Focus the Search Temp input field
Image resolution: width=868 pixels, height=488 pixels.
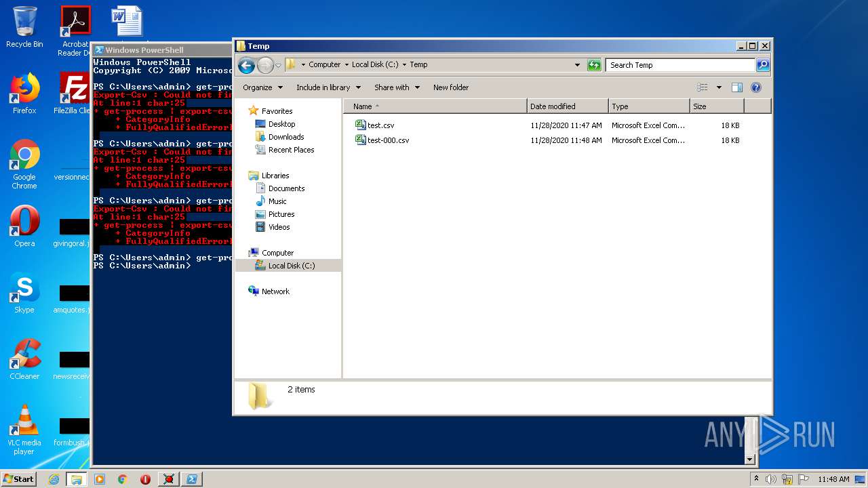pyautogui.click(x=680, y=65)
